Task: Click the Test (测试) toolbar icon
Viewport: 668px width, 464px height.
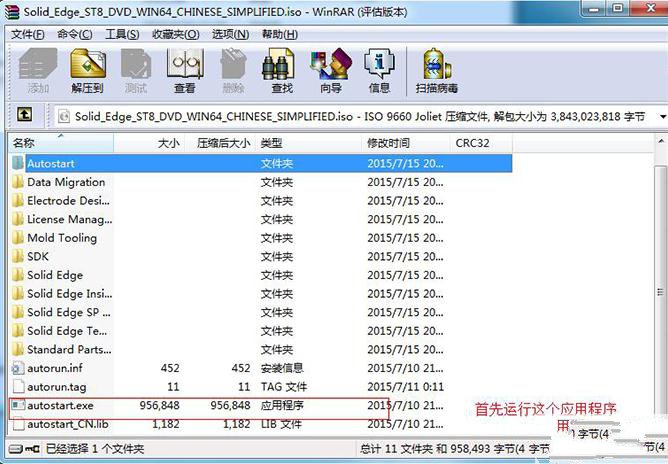Action: pos(136,64)
